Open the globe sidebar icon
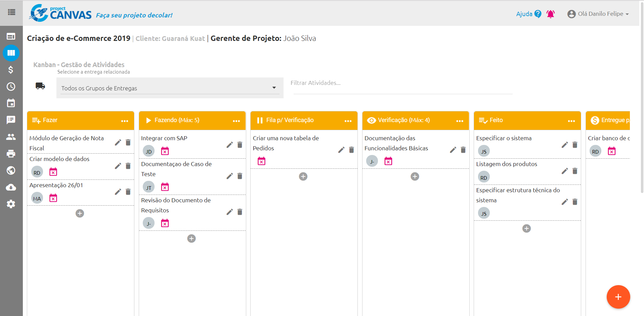 click(11, 170)
